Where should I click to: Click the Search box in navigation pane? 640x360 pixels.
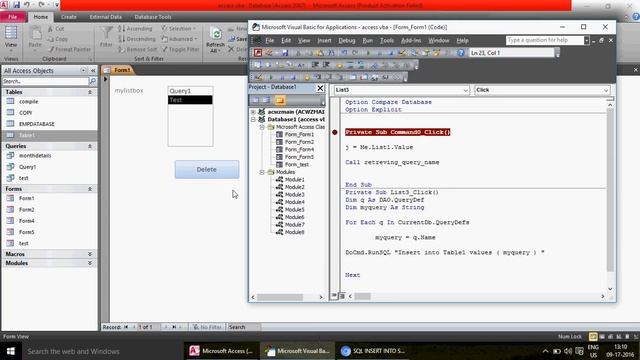click(x=45, y=81)
